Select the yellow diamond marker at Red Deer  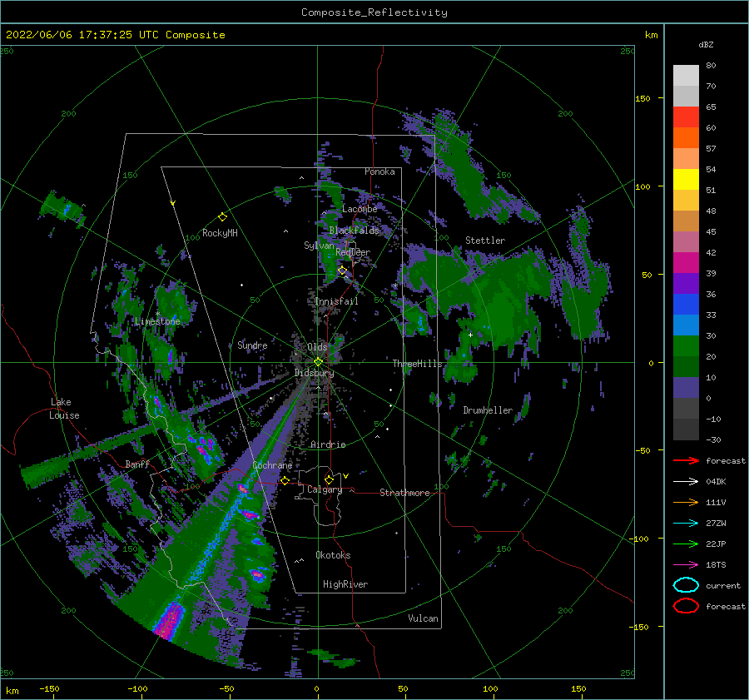click(x=342, y=271)
